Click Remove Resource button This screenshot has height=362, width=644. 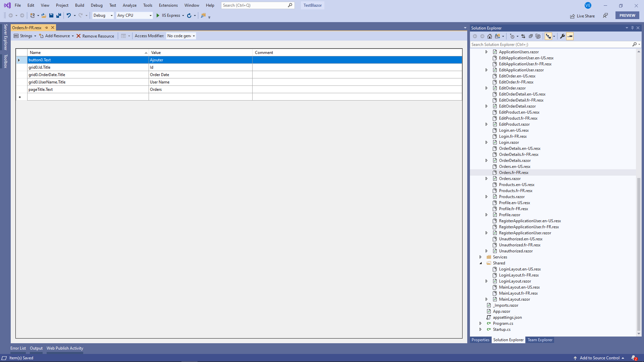95,36
